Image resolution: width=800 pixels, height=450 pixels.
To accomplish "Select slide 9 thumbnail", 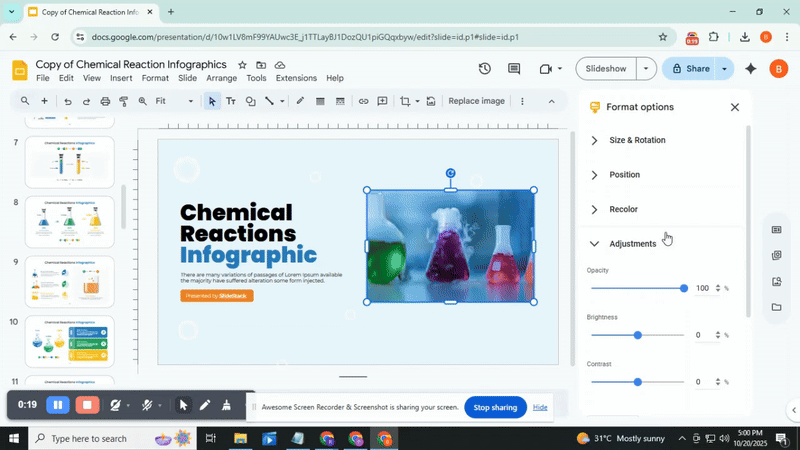I will (69, 281).
